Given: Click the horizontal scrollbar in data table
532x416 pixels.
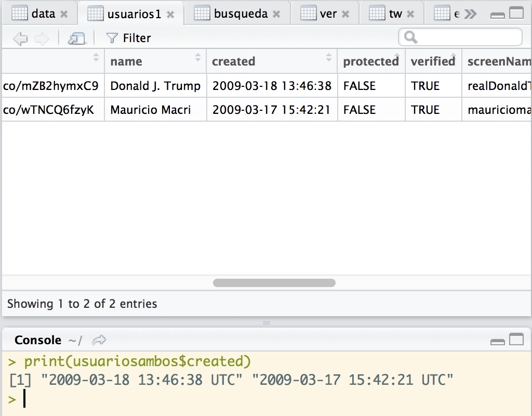Looking at the screenshot, I should [x=274, y=283].
